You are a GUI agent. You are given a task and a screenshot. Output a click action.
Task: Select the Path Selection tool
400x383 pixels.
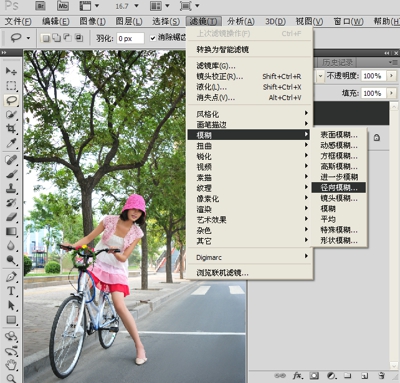11,306
